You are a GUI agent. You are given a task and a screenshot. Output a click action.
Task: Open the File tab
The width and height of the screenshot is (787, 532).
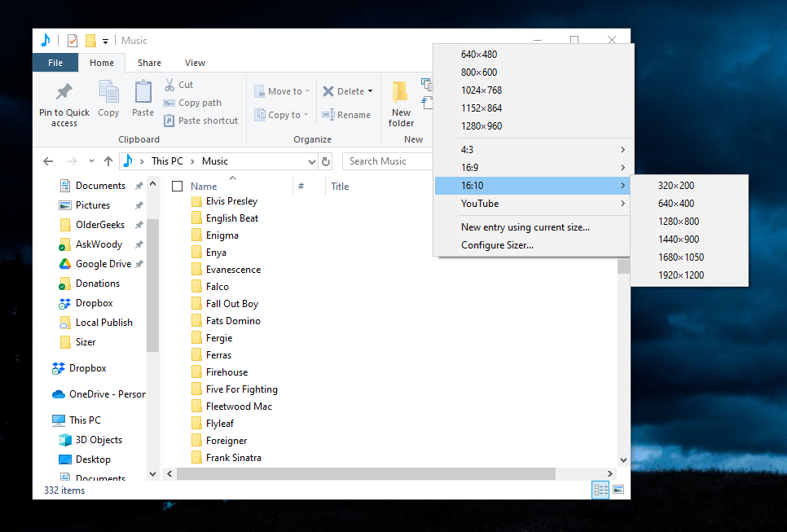(x=55, y=63)
